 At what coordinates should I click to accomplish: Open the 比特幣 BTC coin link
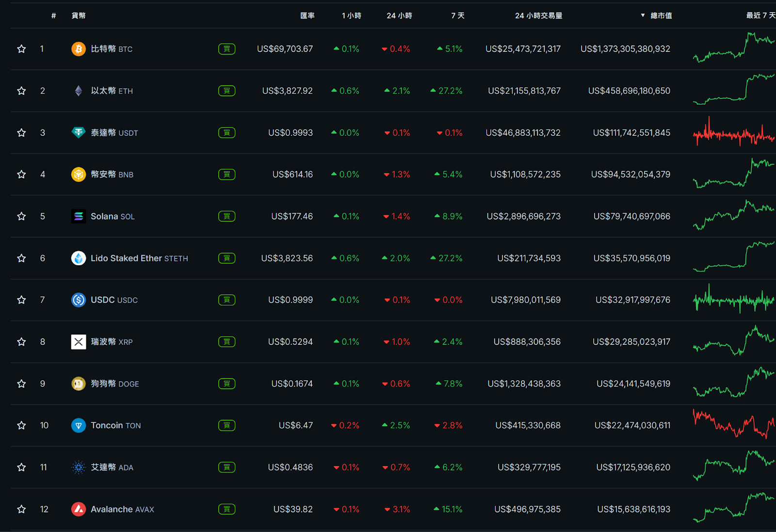[x=112, y=49]
